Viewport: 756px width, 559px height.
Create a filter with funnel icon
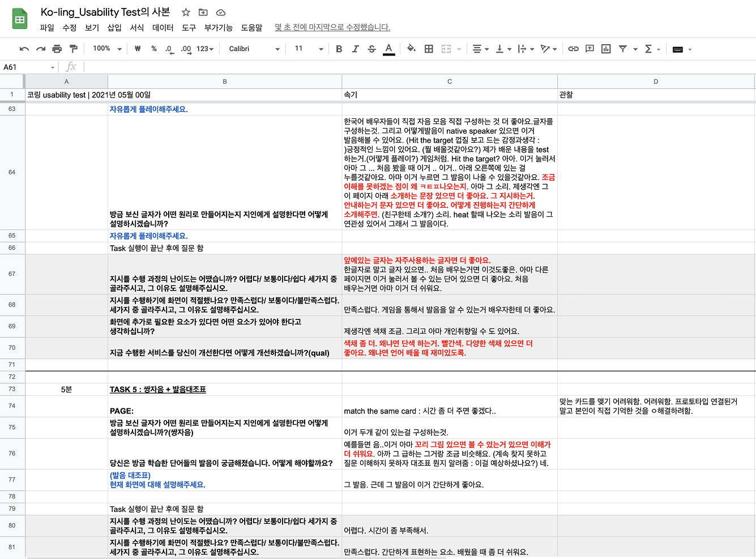coord(622,49)
